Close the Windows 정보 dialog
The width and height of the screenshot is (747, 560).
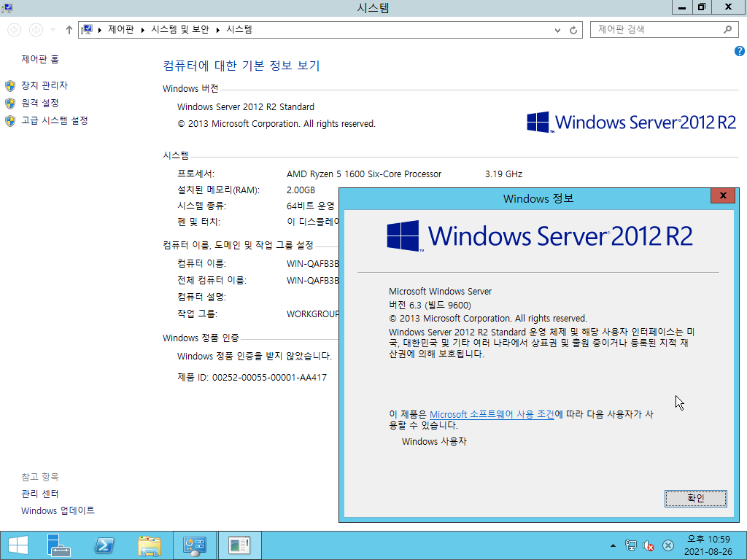point(723,195)
